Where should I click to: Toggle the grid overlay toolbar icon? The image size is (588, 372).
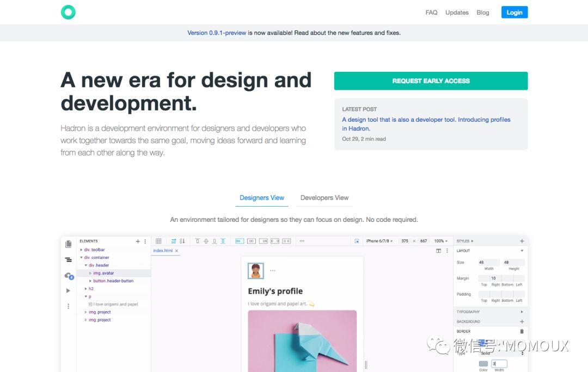(158, 241)
